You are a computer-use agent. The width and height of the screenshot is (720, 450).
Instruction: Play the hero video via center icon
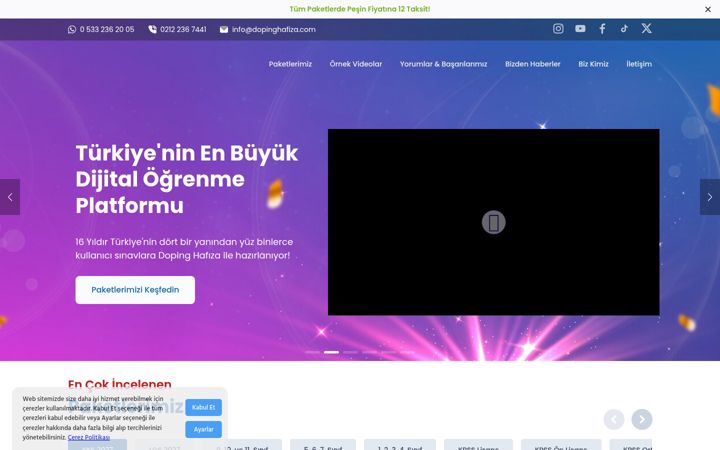(x=493, y=222)
